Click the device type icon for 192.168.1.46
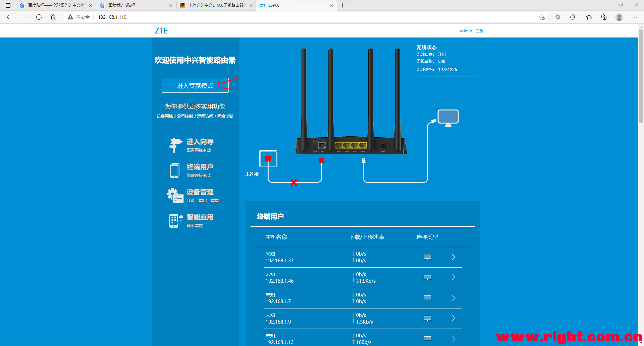 pos(427,278)
